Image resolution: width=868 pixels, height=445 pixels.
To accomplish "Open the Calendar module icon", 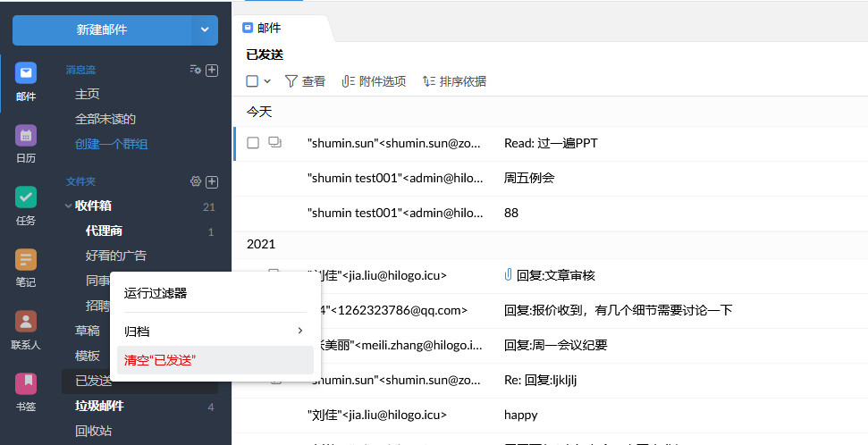I will tap(26, 135).
